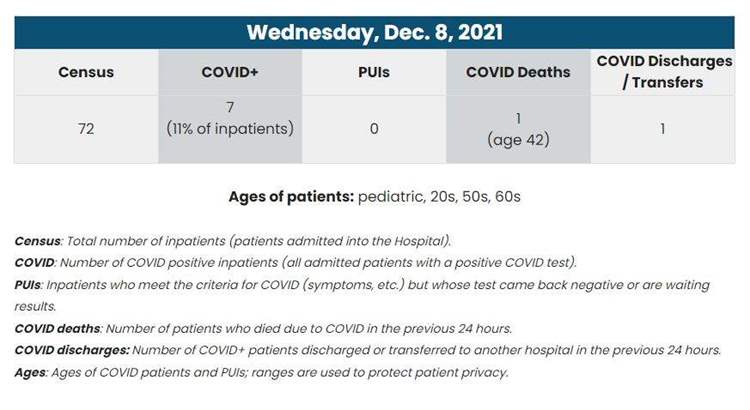The width and height of the screenshot is (750, 410).
Task: Click the Wednesday, Dec. 8, 2021 header
Action: coord(375,33)
